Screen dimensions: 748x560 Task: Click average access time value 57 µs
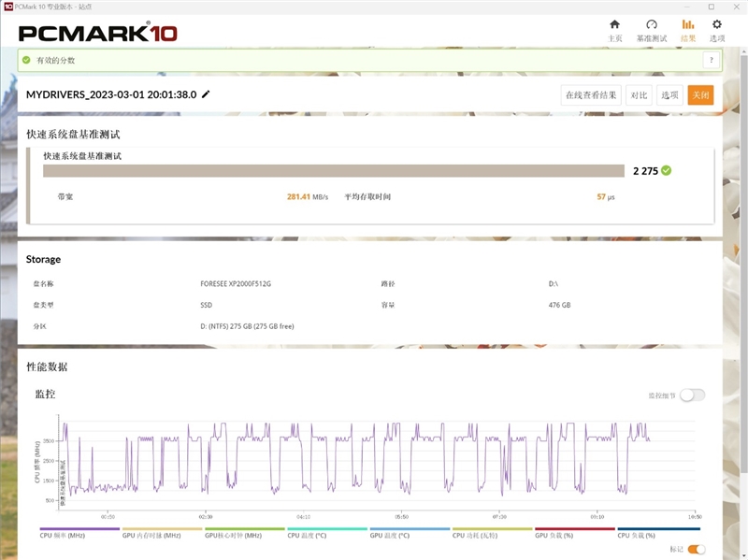pyautogui.click(x=605, y=196)
